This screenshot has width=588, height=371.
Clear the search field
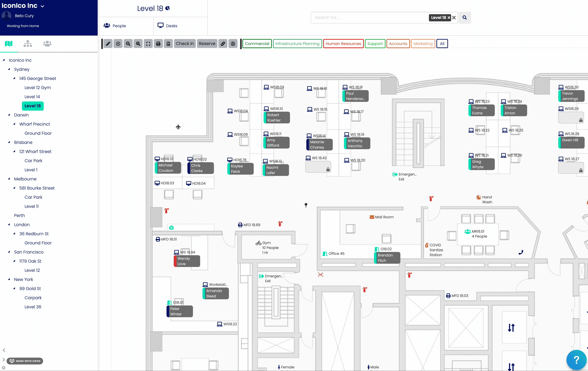point(454,18)
